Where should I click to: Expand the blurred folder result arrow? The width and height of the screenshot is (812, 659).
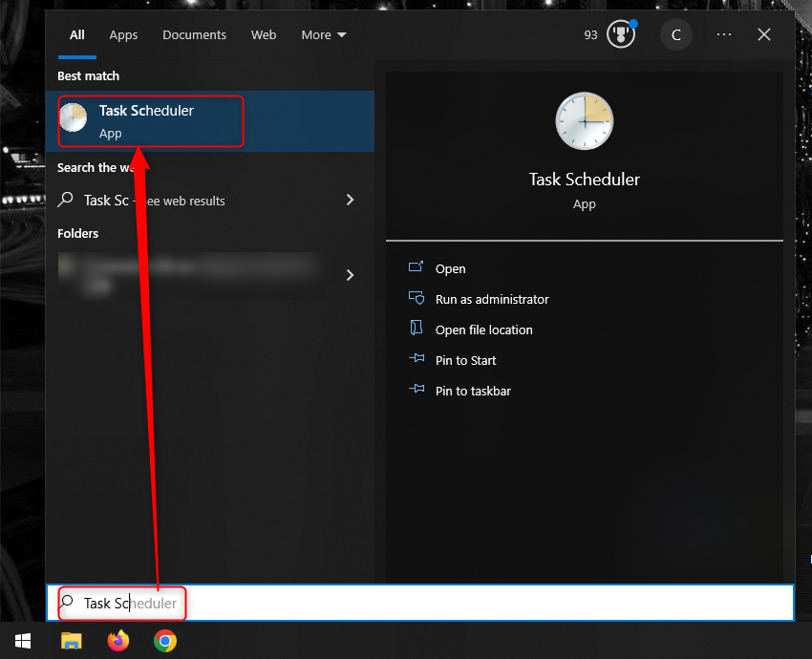pyautogui.click(x=350, y=275)
